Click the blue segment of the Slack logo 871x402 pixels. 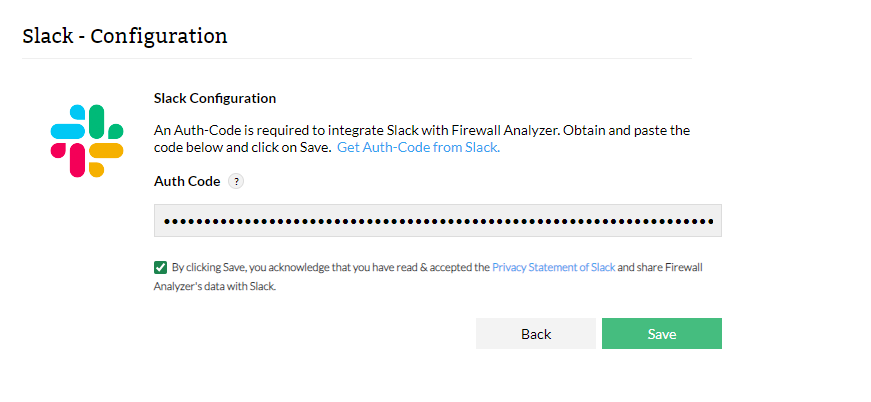(x=68, y=130)
